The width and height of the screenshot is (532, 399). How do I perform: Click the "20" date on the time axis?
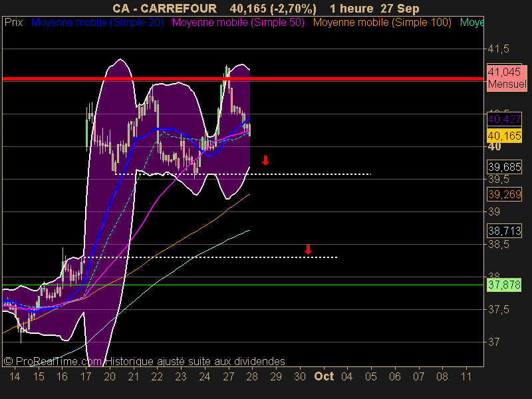point(110,376)
